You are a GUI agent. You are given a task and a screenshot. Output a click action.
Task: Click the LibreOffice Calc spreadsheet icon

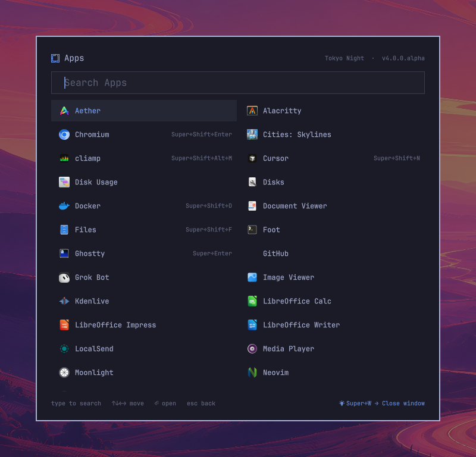[x=252, y=301]
